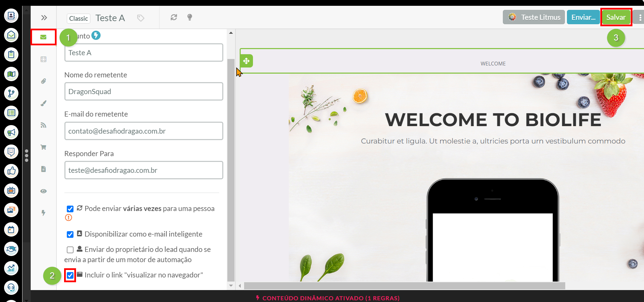
Task: Click the settings panel scrollbar up arrow
Action: (231, 33)
